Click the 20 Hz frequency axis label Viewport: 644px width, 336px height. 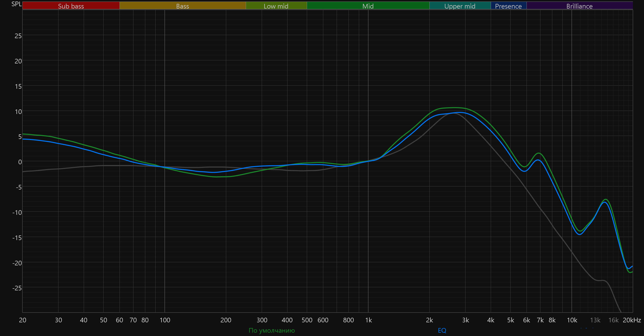point(23,320)
